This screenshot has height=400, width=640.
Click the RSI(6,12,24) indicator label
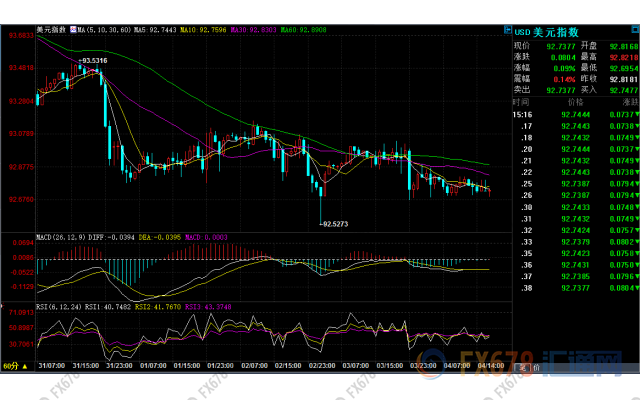coord(56,306)
